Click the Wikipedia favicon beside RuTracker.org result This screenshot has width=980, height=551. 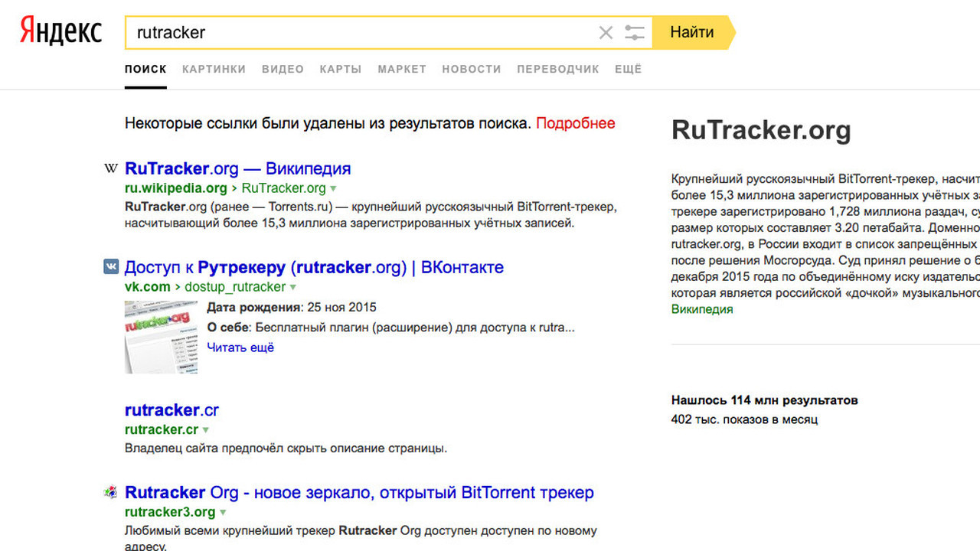pyautogui.click(x=110, y=168)
